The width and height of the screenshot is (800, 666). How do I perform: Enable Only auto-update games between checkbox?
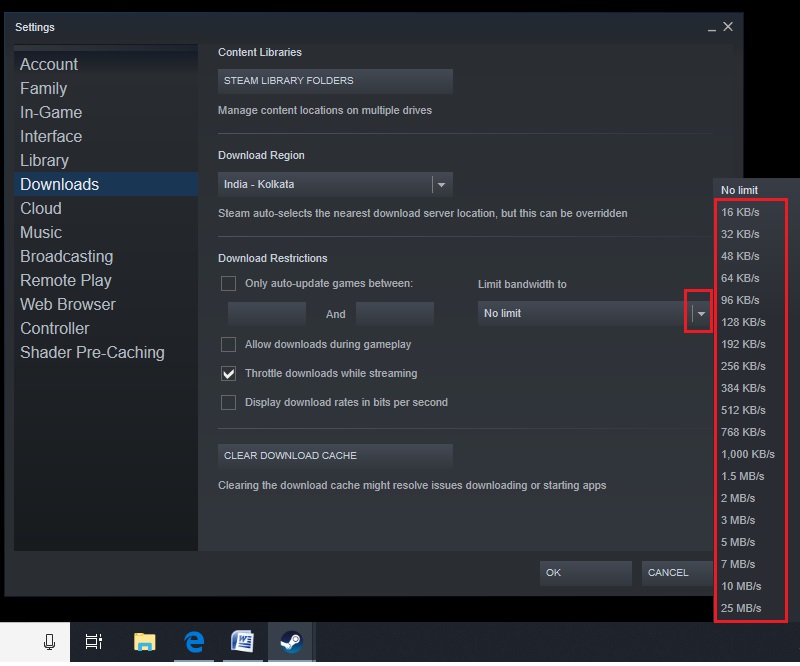tap(228, 283)
